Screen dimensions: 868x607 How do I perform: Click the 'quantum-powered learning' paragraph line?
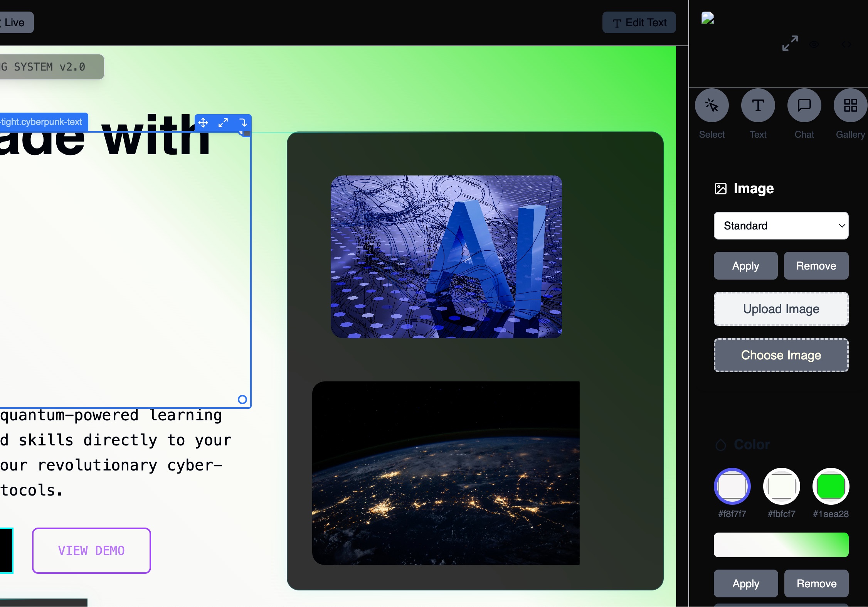[111, 416]
